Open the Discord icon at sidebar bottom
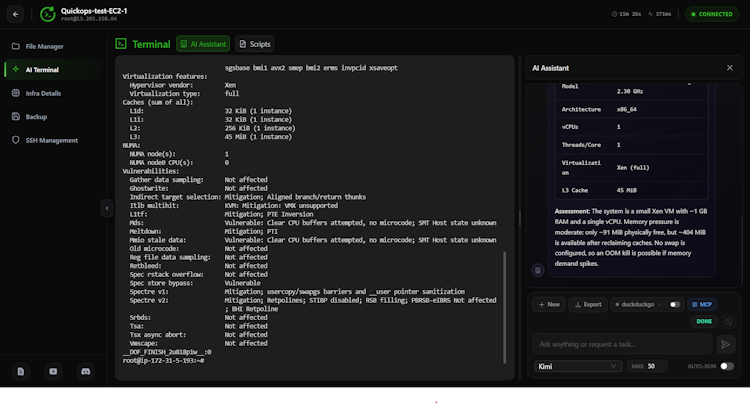 coord(86,371)
